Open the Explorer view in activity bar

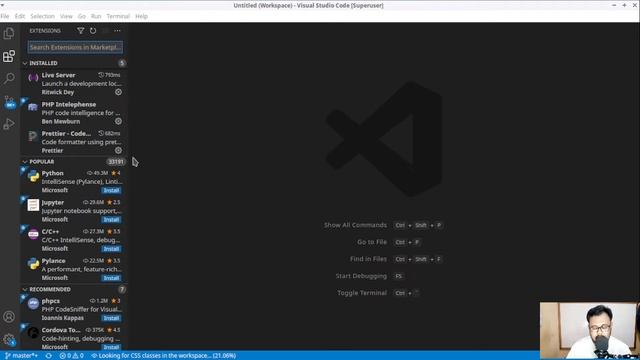click(9, 33)
